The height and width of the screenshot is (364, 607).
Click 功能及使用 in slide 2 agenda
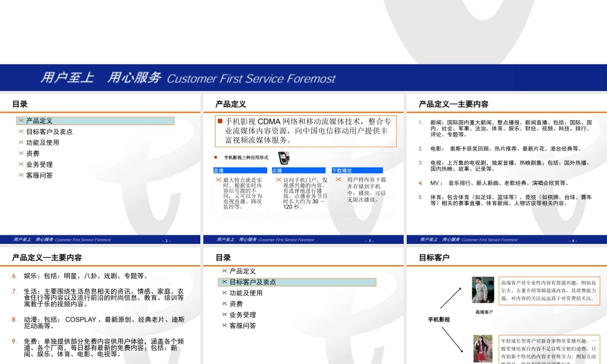tap(42, 143)
